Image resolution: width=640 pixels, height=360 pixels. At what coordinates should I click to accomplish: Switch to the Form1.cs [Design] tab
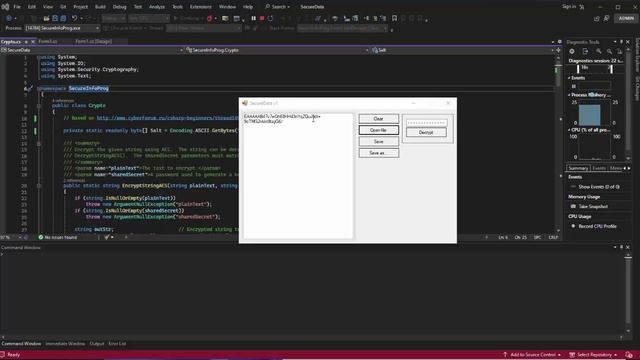(93, 42)
